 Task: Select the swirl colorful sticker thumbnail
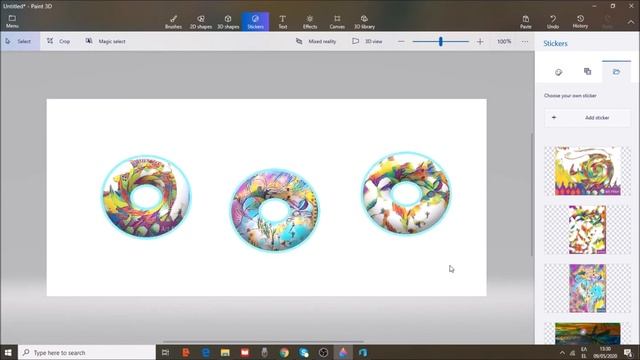tap(587, 171)
